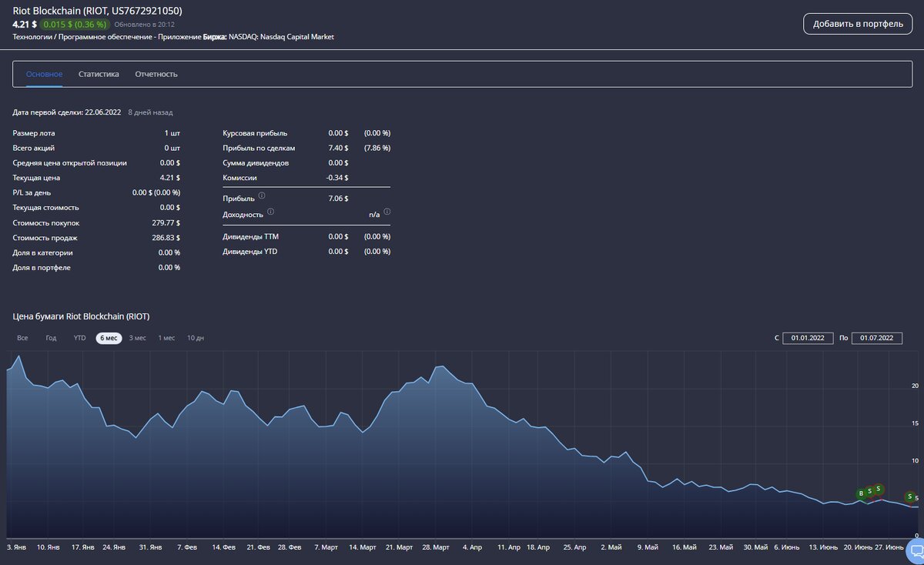This screenshot has height=565, width=924.
Task: Click the B buy marker on chart
Action: pyautogui.click(x=861, y=493)
